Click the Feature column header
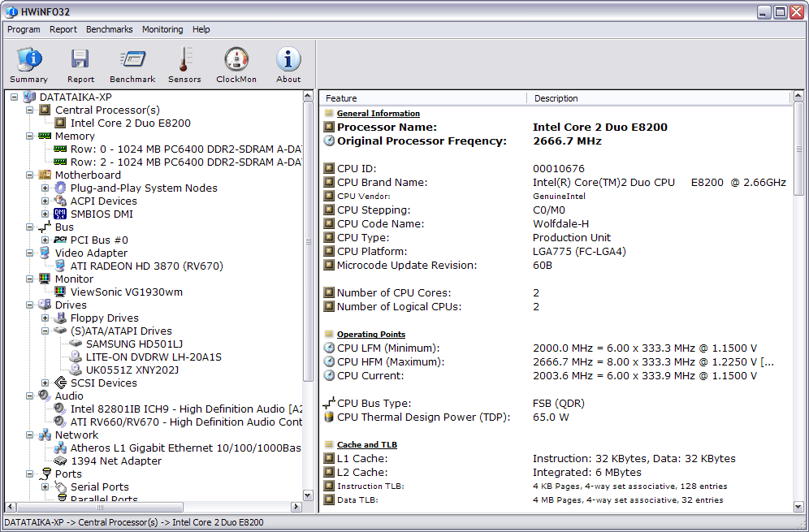The width and height of the screenshot is (809, 532). tap(423, 98)
